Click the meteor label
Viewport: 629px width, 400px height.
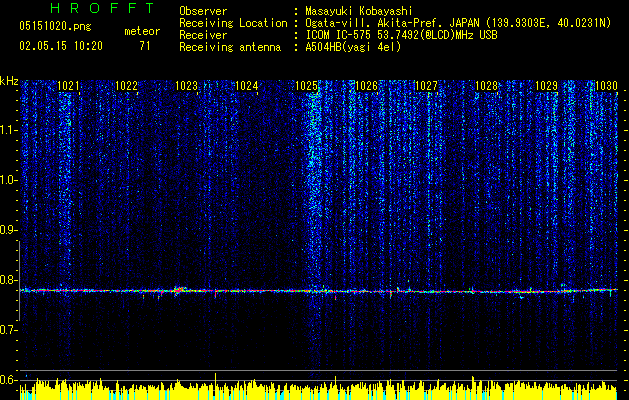click(x=142, y=31)
